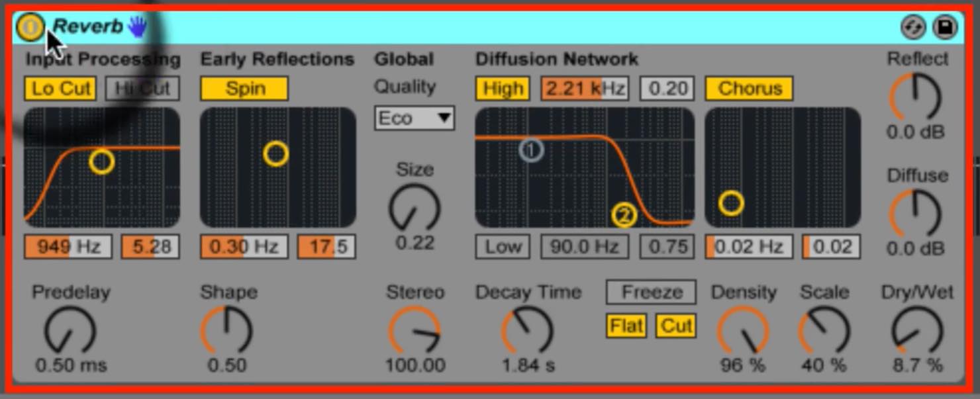Click the Spin amount field 17.5
Image resolution: width=980 pixels, height=399 pixels.
(x=326, y=247)
